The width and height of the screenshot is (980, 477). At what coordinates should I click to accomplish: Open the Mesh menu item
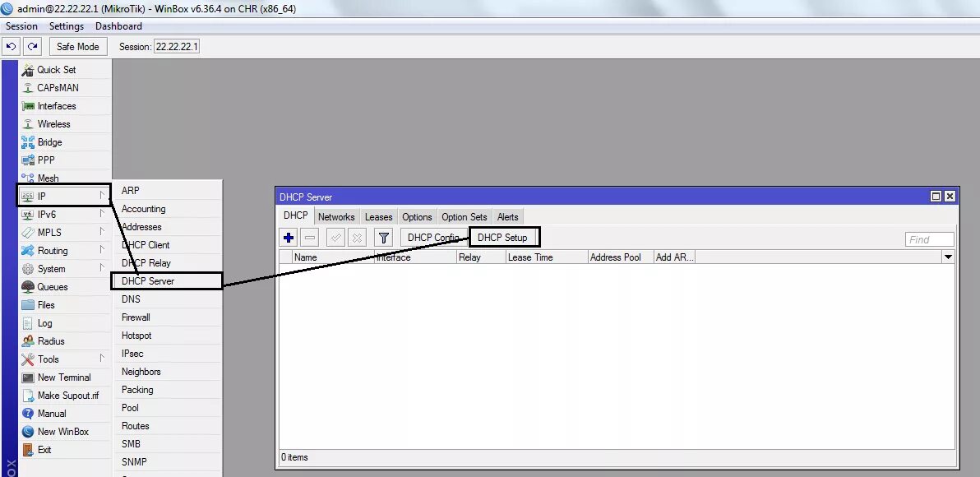[48, 178]
